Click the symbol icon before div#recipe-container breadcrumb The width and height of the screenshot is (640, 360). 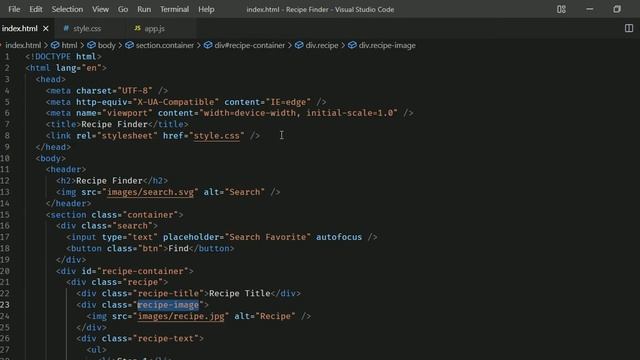point(208,45)
